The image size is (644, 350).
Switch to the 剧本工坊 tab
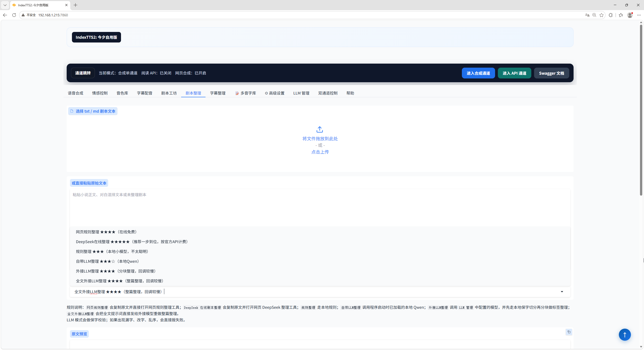169,93
